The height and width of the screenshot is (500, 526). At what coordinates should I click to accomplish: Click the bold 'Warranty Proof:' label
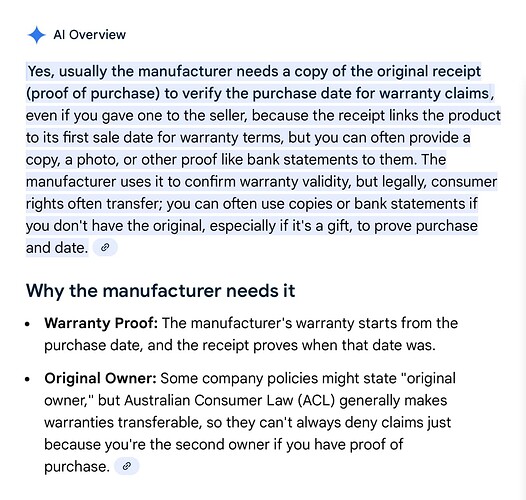coord(101,323)
